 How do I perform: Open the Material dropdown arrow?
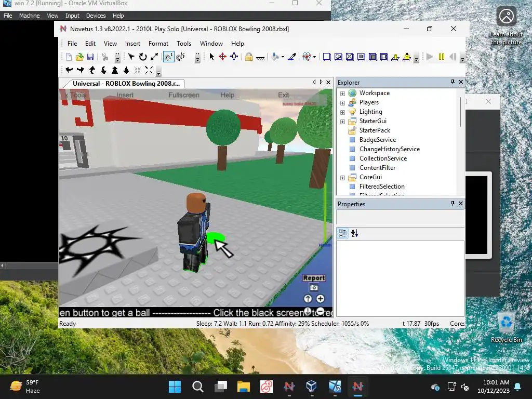(314, 57)
